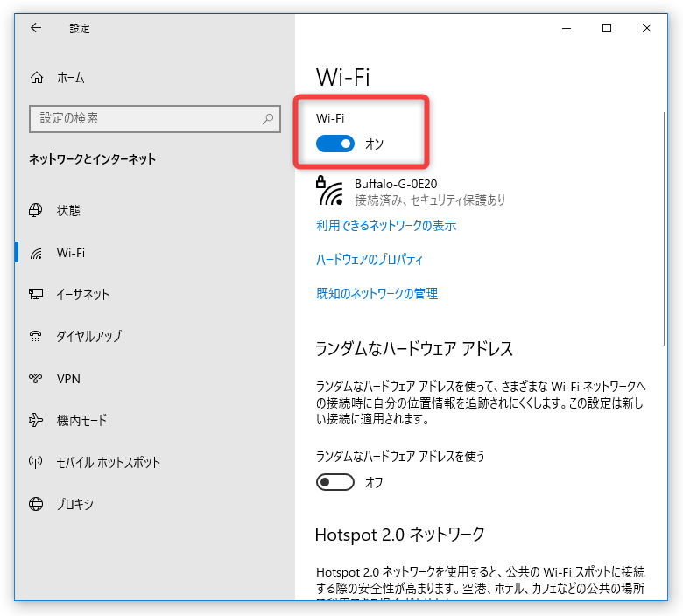Click the secured Wi-Fi icon for Buffalo-G-0E20
The image size is (683, 616).
[329, 191]
